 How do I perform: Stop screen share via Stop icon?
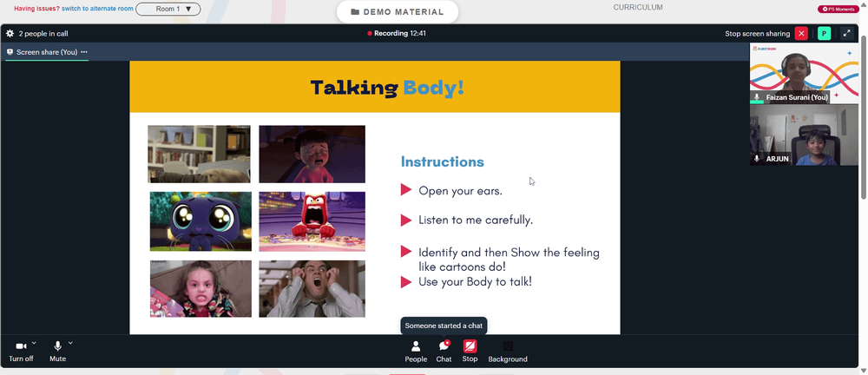(x=470, y=346)
